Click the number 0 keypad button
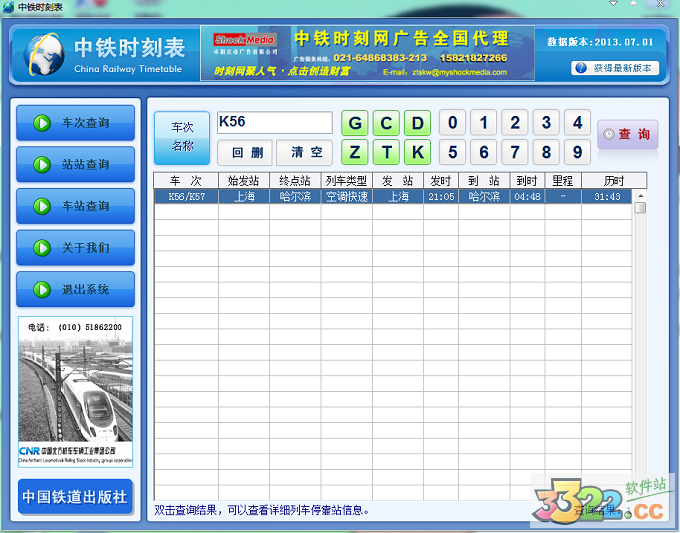The image size is (680, 533). coord(453,123)
